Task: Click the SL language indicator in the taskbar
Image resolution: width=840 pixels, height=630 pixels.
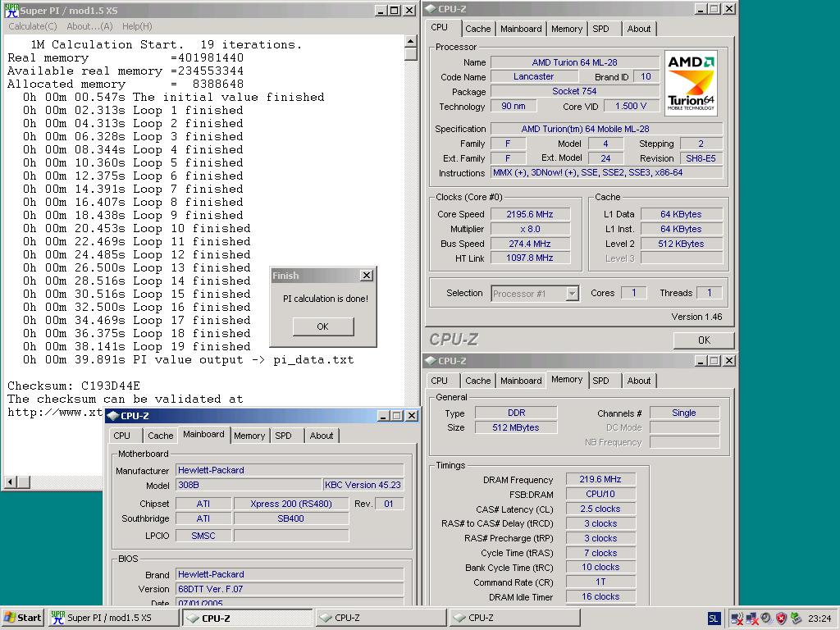Action: click(714, 619)
